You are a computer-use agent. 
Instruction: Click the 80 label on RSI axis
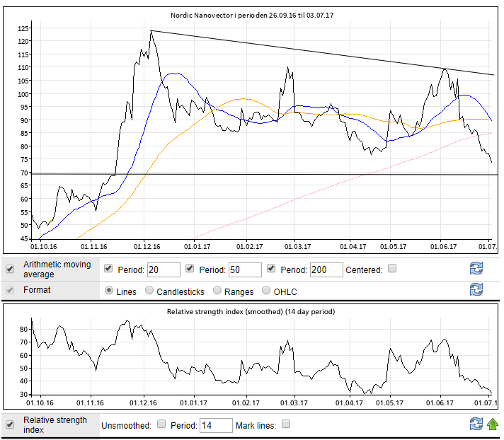click(24, 330)
